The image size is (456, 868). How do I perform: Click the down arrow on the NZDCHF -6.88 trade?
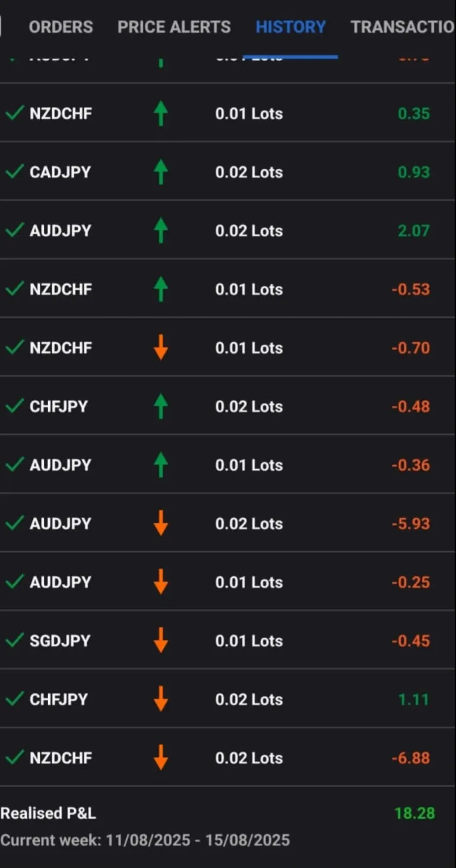[x=160, y=758]
